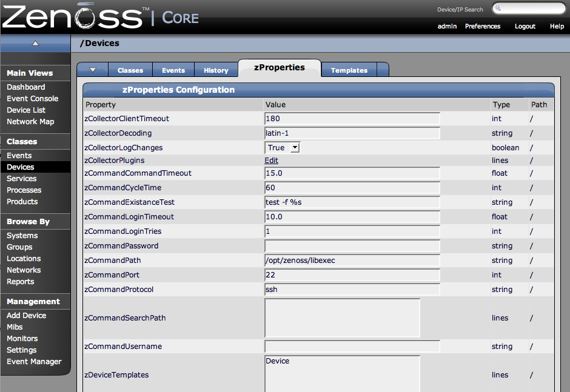
Task: Click the empty zCommandUsername field
Action: coord(352,346)
